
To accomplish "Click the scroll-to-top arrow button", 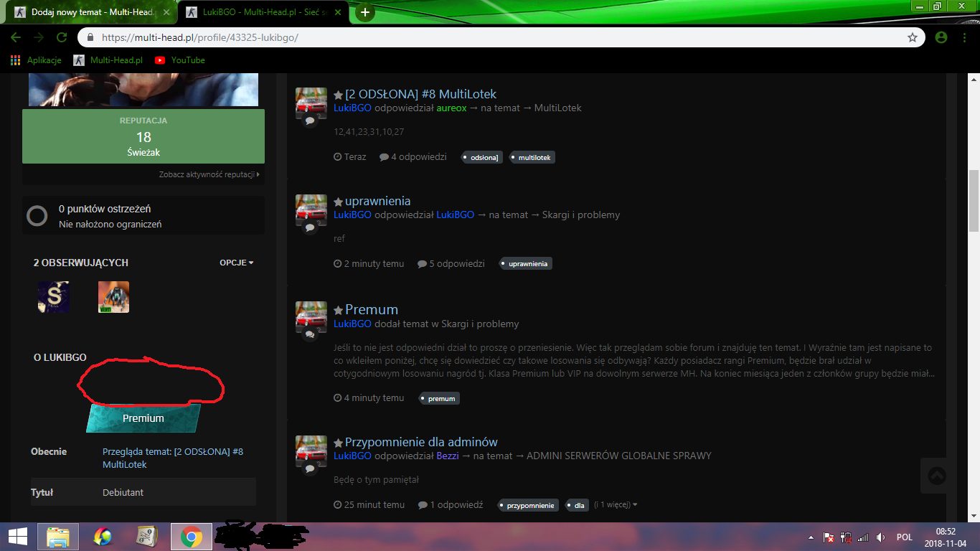I will [x=937, y=476].
